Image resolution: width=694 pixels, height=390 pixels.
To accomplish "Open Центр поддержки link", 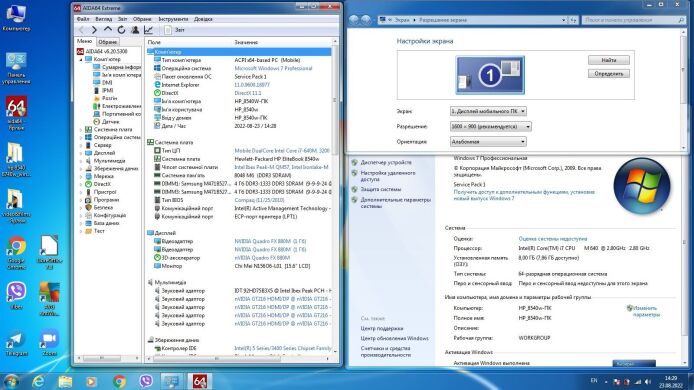I will 382,328.
